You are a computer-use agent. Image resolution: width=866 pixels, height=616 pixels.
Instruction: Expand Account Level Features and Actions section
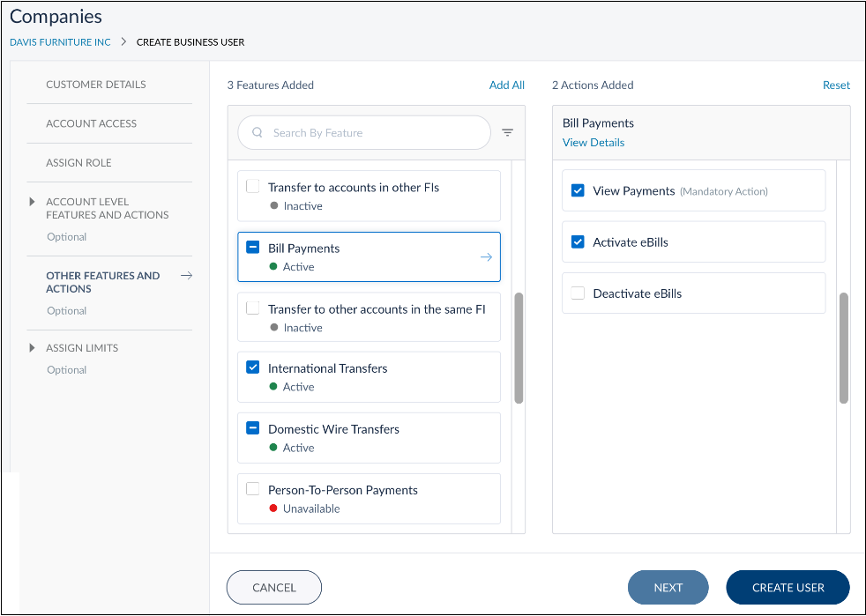tap(33, 203)
